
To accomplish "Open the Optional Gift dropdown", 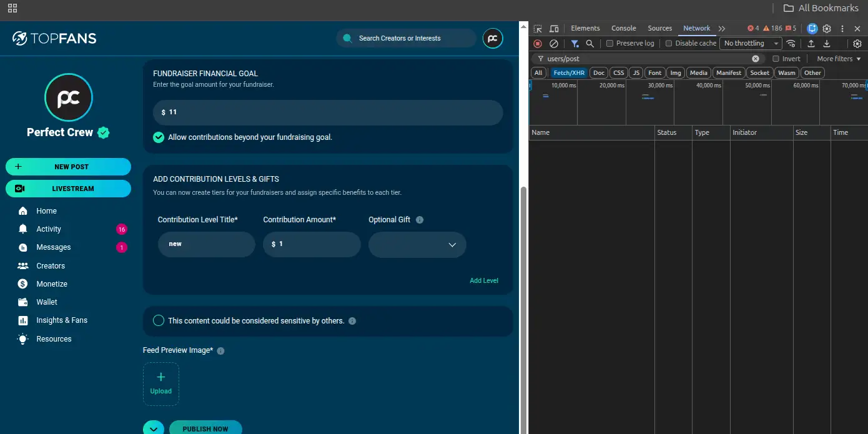I will (x=417, y=245).
